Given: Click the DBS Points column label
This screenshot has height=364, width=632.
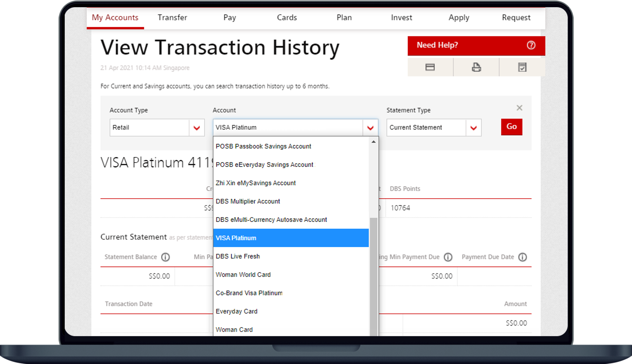Looking at the screenshot, I should pyautogui.click(x=405, y=189).
